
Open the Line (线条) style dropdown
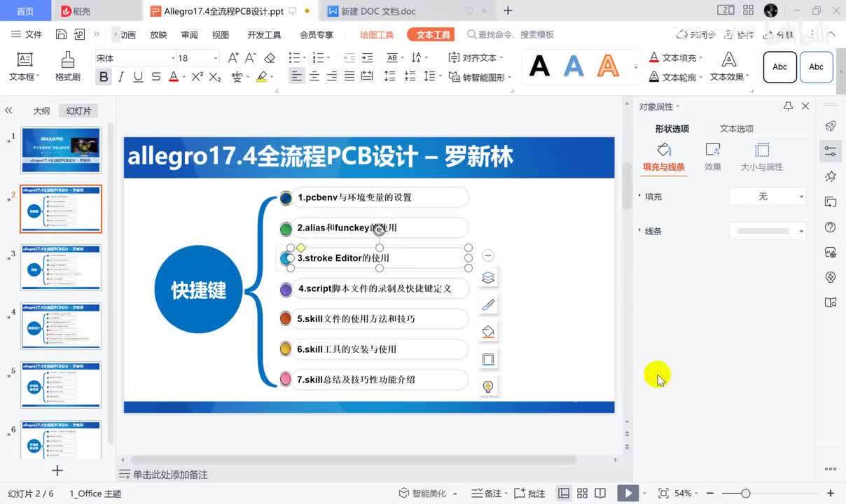768,231
